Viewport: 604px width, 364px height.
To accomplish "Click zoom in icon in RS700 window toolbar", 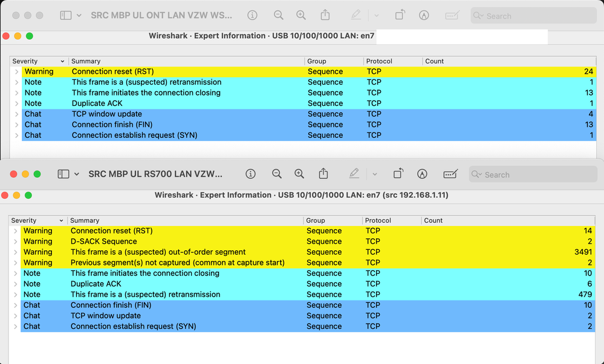I will (299, 174).
